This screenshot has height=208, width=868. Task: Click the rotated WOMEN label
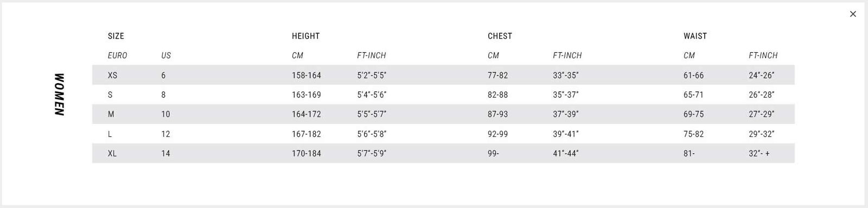point(59,94)
